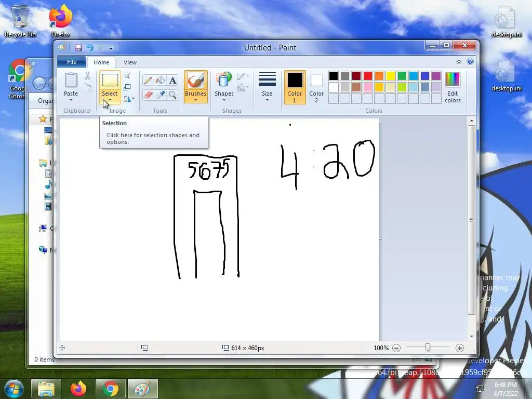Click the Paint taskbar button
This screenshot has height=399, width=532.
pos(143,389)
